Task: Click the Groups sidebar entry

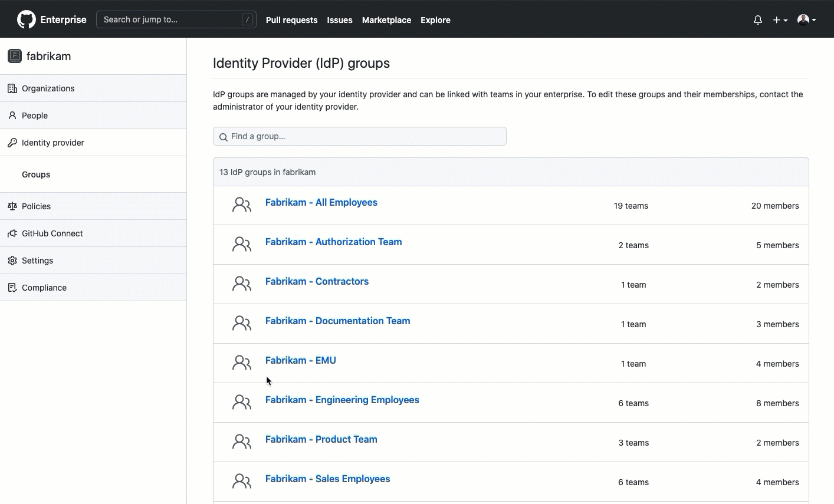Action: pyautogui.click(x=35, y=174)
